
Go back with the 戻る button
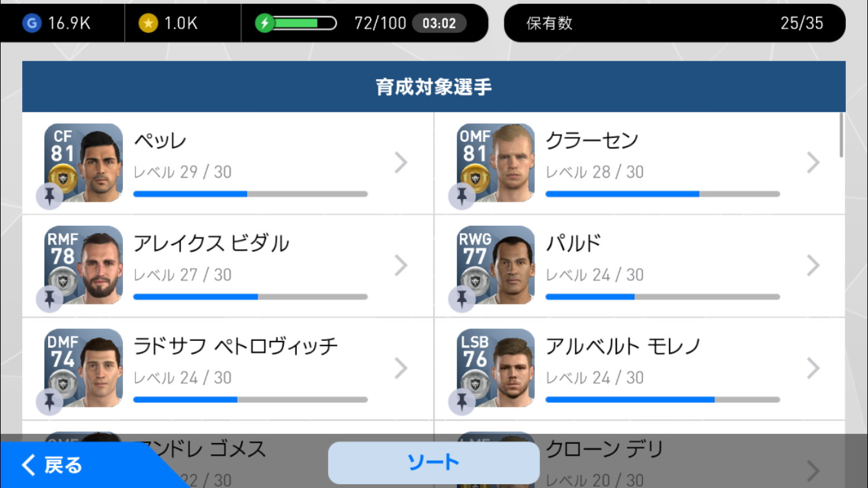tap(52, 465)
